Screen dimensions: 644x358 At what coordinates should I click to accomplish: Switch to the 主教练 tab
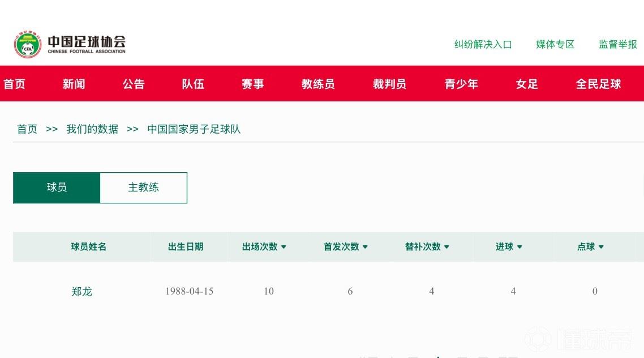(143, 187)
